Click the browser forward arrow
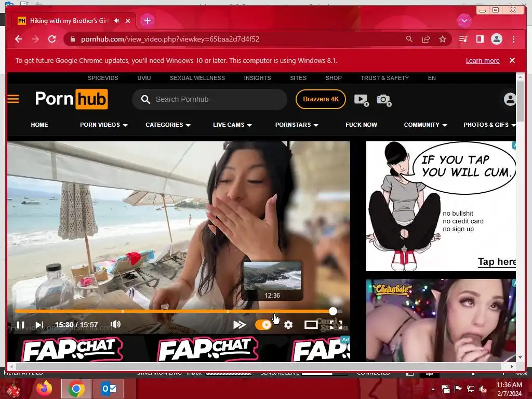 [x=35, y=39]
